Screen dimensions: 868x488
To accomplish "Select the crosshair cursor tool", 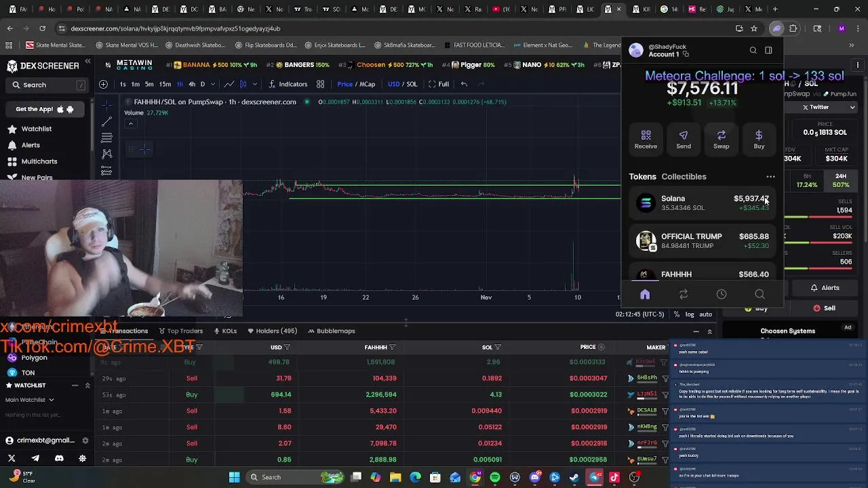I will click(x=106, y=105).
